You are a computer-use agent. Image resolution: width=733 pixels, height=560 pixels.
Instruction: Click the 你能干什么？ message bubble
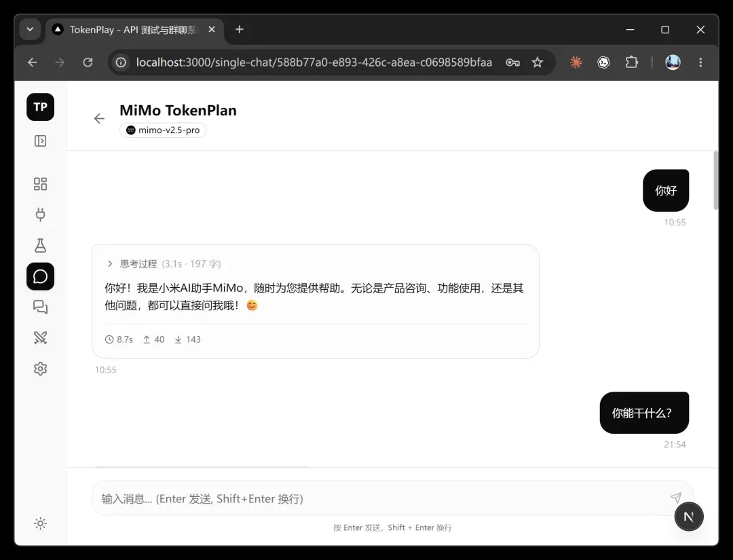[644, 413]
